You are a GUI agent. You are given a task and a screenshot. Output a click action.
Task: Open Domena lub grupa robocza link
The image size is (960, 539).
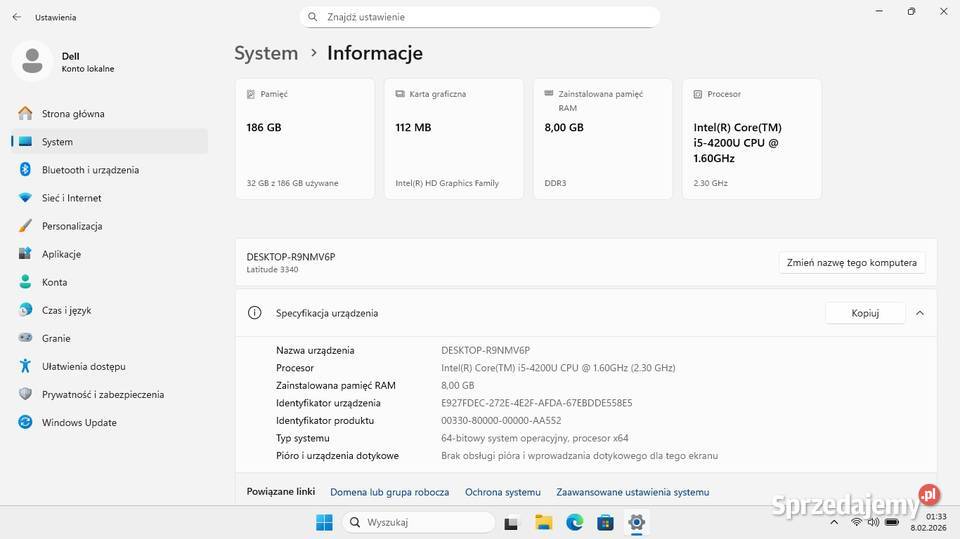[389, 492]
